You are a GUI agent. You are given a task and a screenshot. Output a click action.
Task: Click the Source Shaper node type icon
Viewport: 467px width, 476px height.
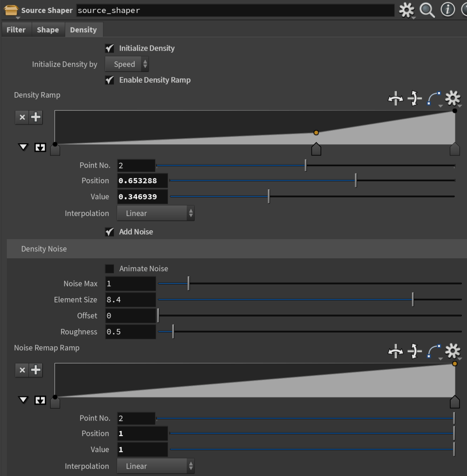[x=11, y=10]
